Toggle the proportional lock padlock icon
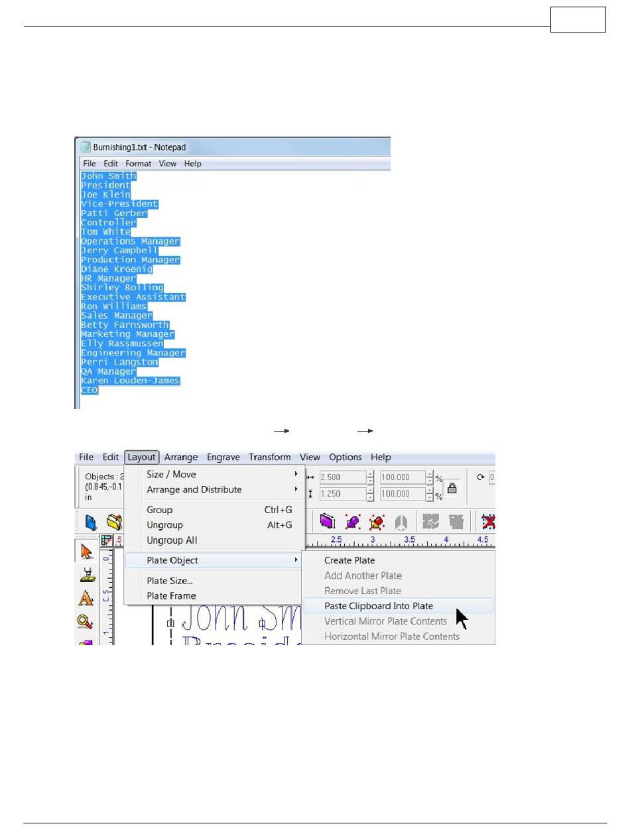 click(x=452, y=488)
